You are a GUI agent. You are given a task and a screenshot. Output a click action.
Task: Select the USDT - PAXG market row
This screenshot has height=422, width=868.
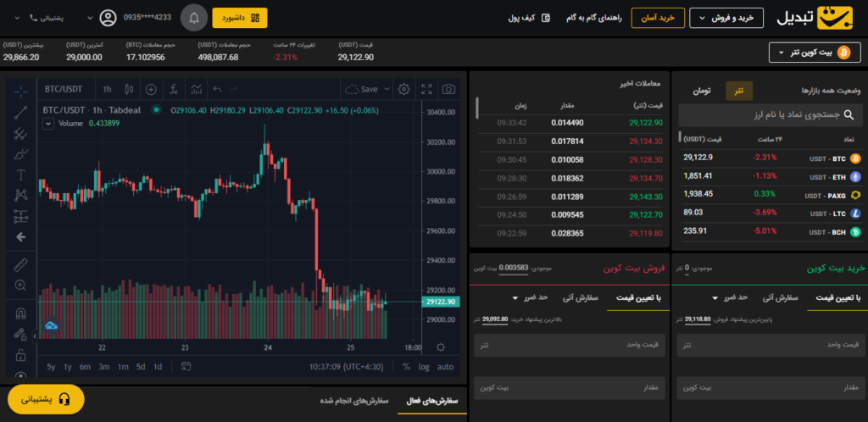[x=772, y=195]
